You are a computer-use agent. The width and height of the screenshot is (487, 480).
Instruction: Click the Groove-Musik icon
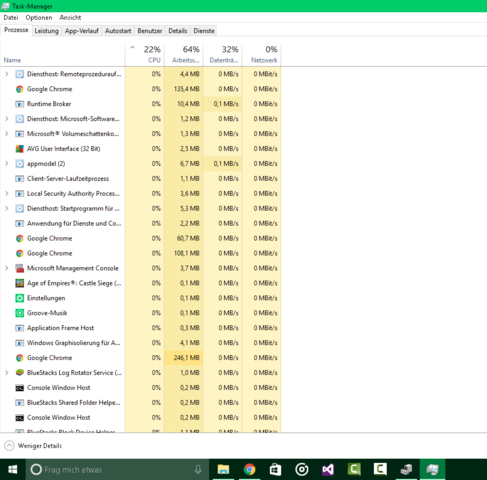click(20, 313)
